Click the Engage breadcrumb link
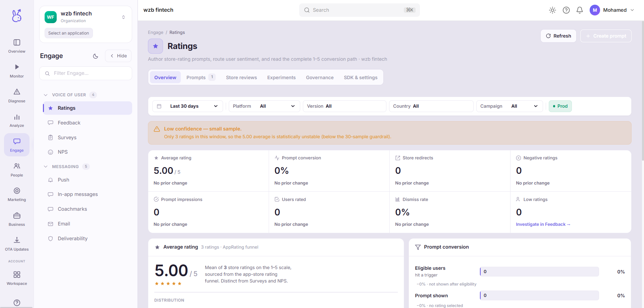This screenshot has height=308, width=644. 156,33
